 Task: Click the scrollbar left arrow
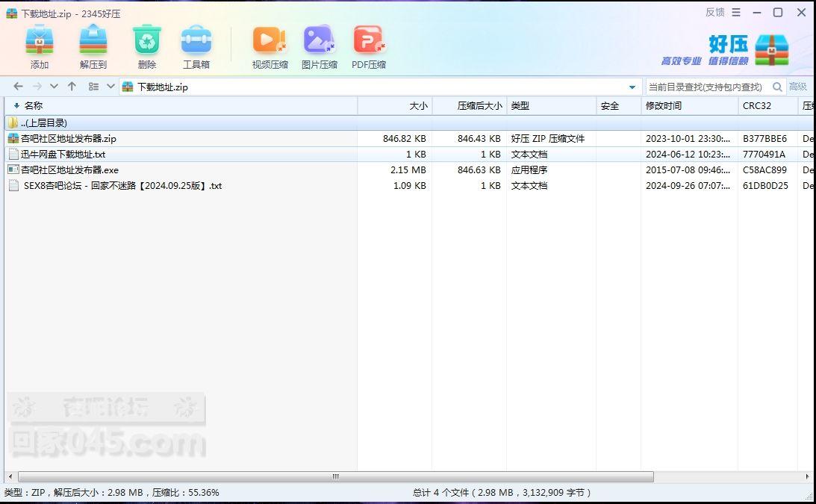click(x=10, y=476)
